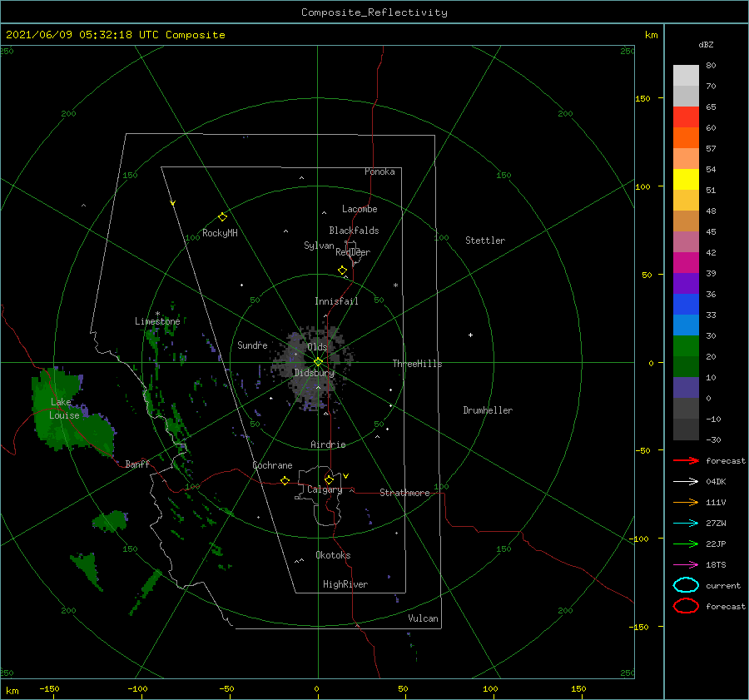
Task: Click the yellow diamond marker near RockyMH
Action: point(222,217)
